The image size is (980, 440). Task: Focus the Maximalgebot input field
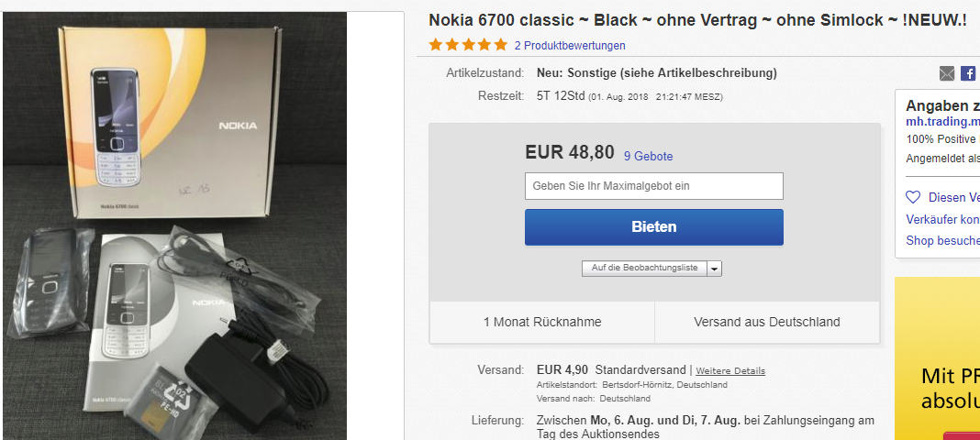653,186
